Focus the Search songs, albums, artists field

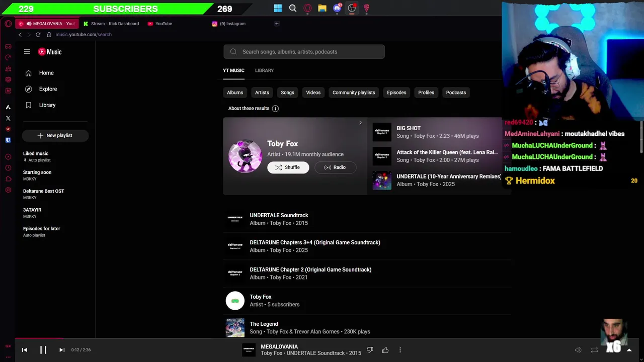pos(304,52)
